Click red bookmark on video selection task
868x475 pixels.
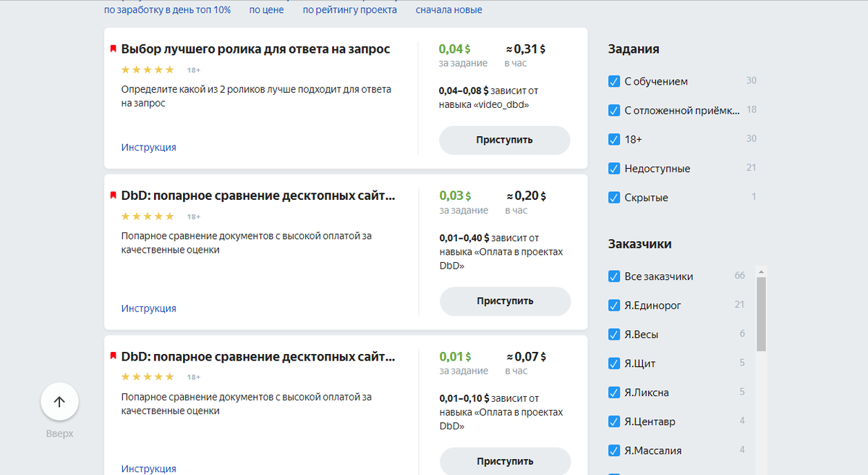[x=113, y=49]
